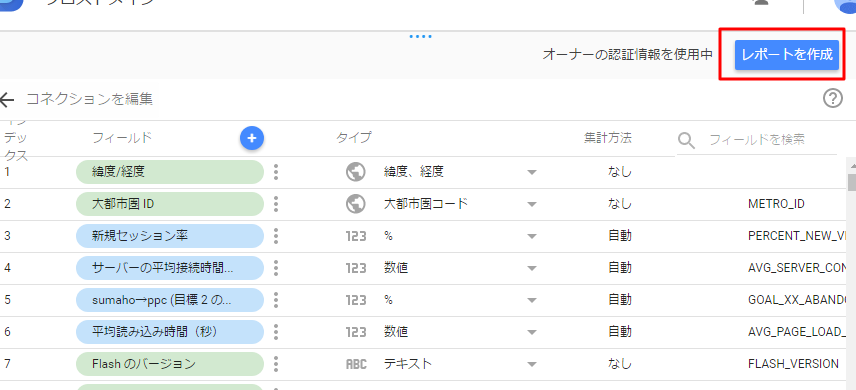
Task: Click the 123 icon in サーバーの平均接続時間 row
Action: click(x=356, y=268)
